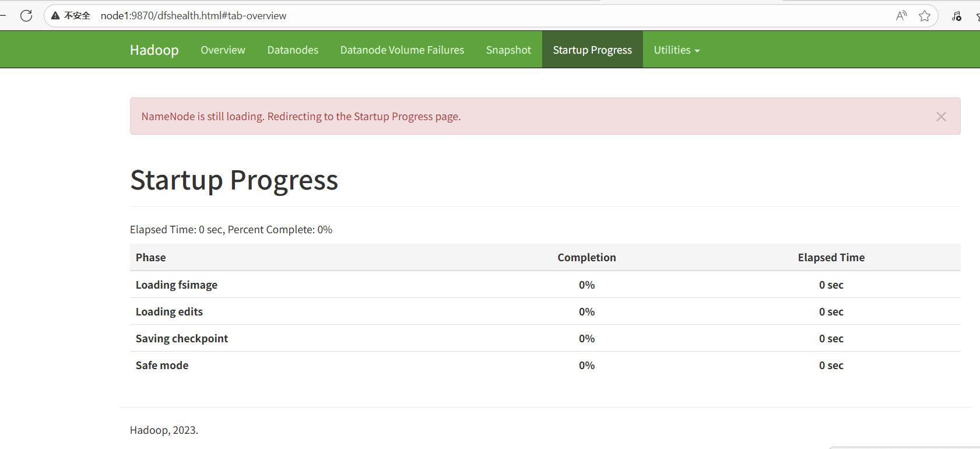Click Loading edits elapsed time value
The width and height of the screenshot is (980, 449).
pyautogui.click(x=831, y=312)
